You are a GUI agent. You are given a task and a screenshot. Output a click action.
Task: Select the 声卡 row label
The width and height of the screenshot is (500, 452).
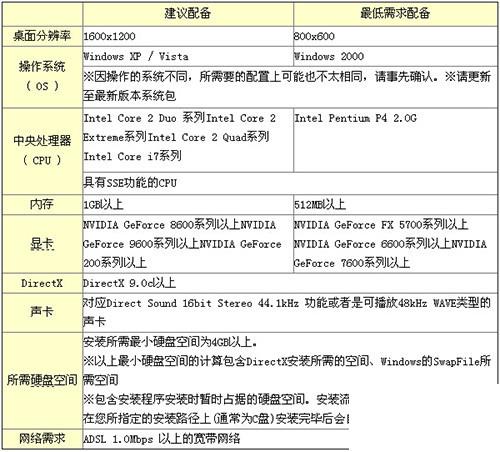[x=42, y=312]
